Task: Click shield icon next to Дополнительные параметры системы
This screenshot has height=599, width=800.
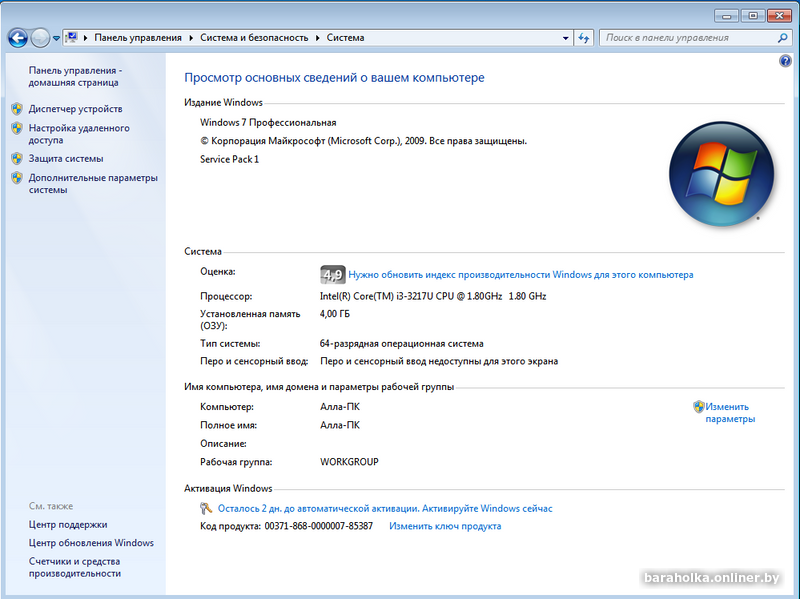Action: (x=17, y=178)
